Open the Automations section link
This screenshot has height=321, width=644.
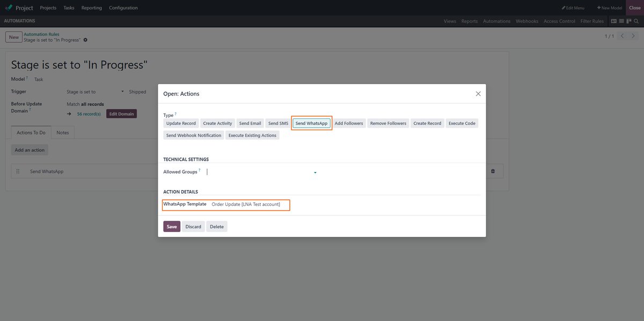point(496,21)
